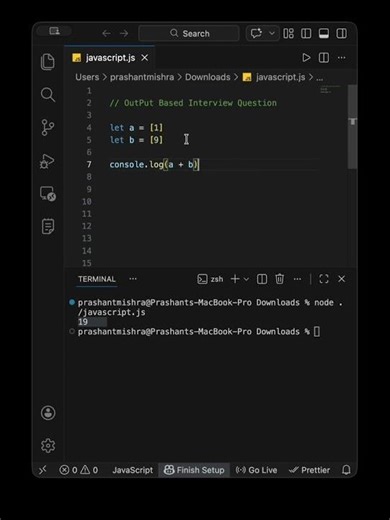The image size is (390, 520).
Task: Click the console.log(a + b) line
Action: click(154, 165)
